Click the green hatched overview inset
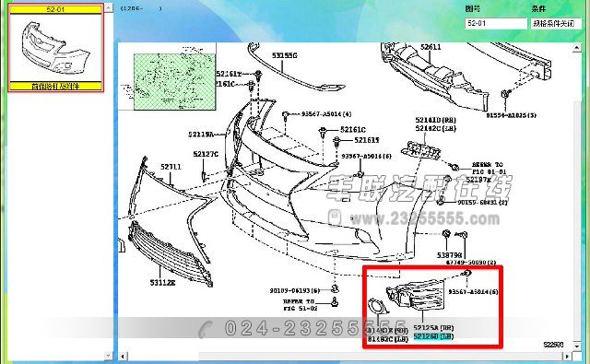Image resolution: width=590 pixels, height=364 pixels. (x=175, y=82)
